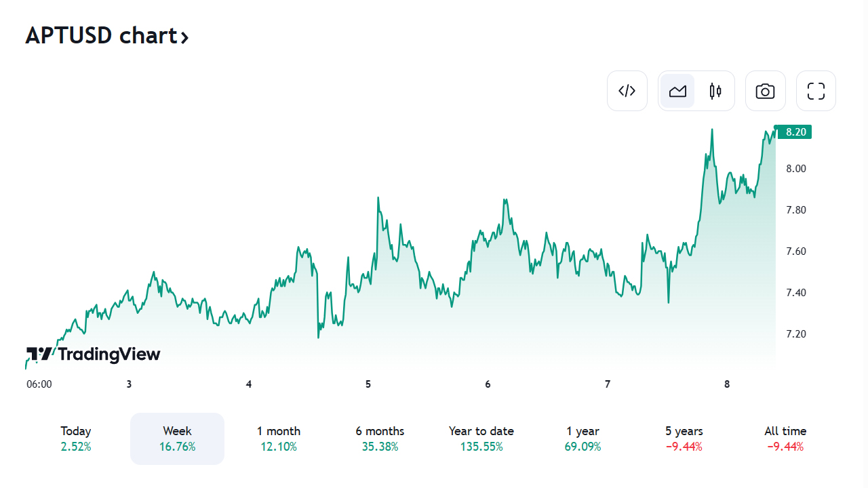This screenshot has width=868, height=488.
Task: View the 1 year price range
Action: (x=583, y=439)
